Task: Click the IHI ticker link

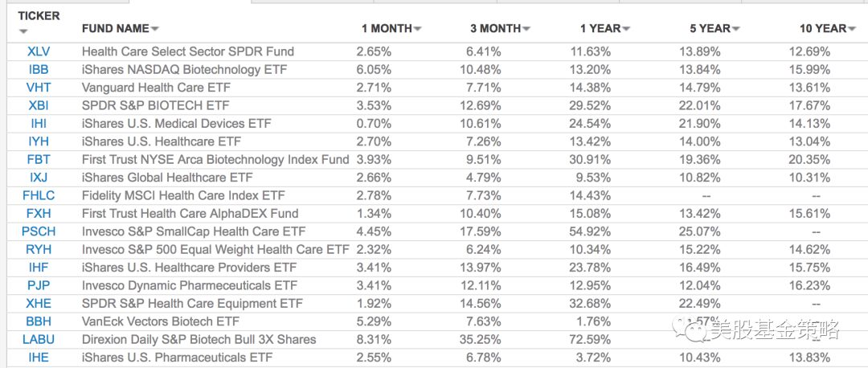Action: [39, 124]
